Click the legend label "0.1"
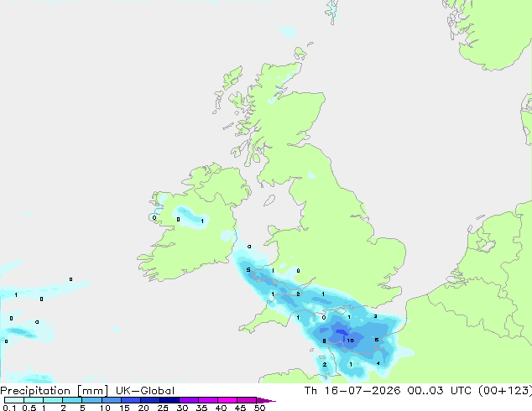The height and width of the screenshot is (411, 532). pyautogui.click(x=9, y=408)
